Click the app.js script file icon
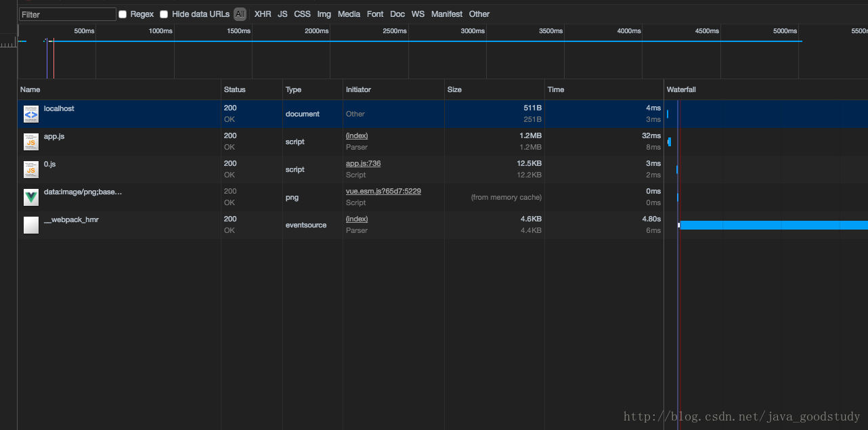The width and height of the screenshot is (868, 430). point(31,142)
